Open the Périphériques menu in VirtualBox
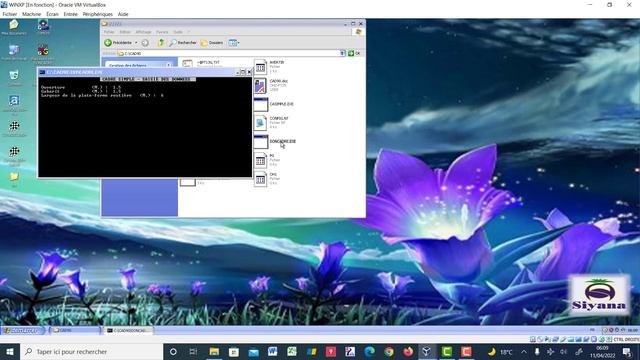Screen dimensions: 640x360 click(x=98, y=14)
